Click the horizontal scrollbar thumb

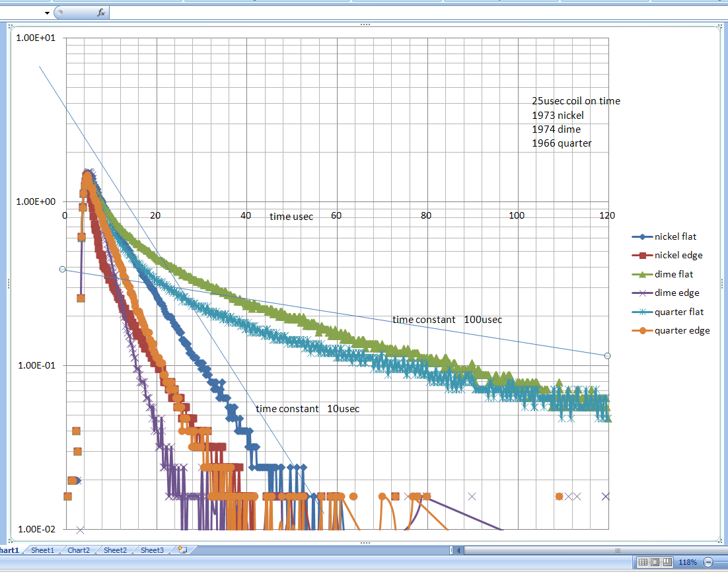tap(596, 550)
